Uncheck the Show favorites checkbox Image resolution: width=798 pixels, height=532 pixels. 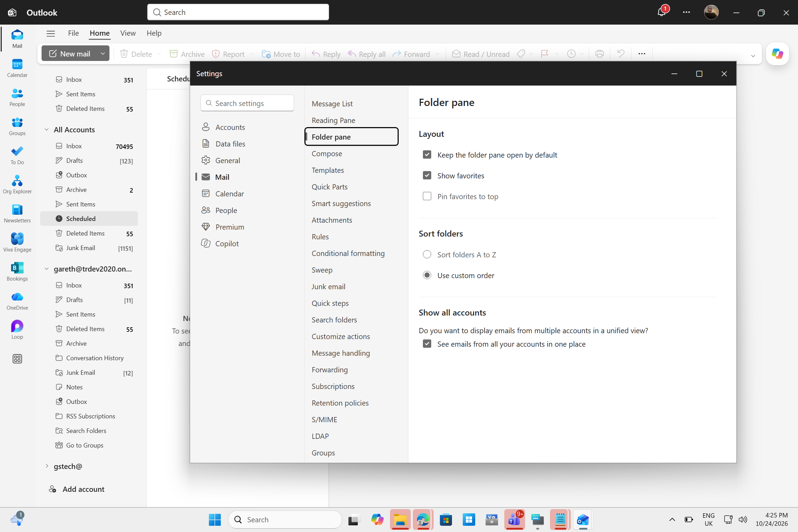[x=427, y=176]
